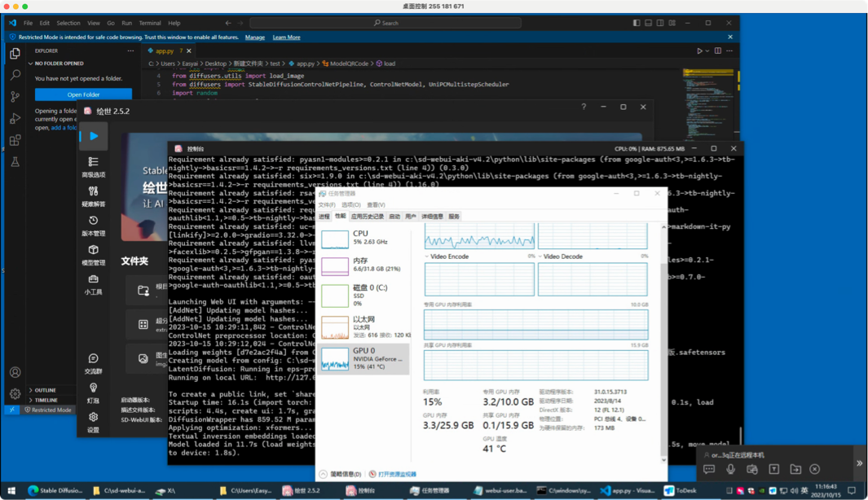Click English input method indicator in tray
This screenshot has width=868, height=500.
pos(804,490)
